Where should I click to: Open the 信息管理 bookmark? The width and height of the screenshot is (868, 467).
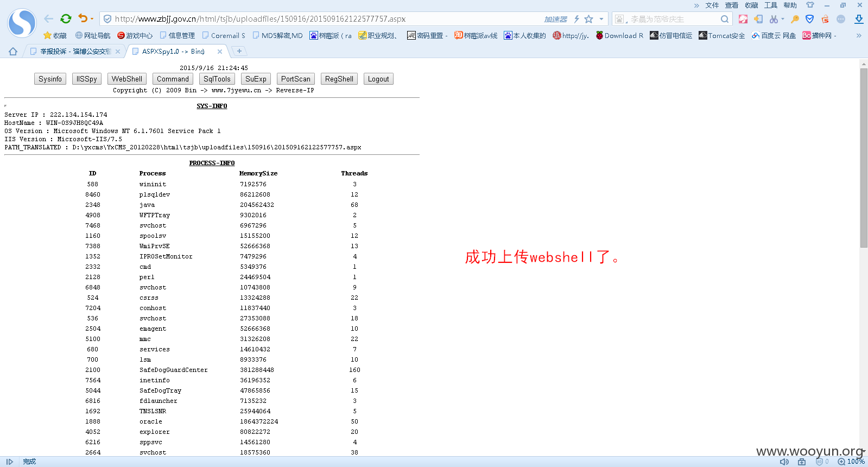coord(178,35)
